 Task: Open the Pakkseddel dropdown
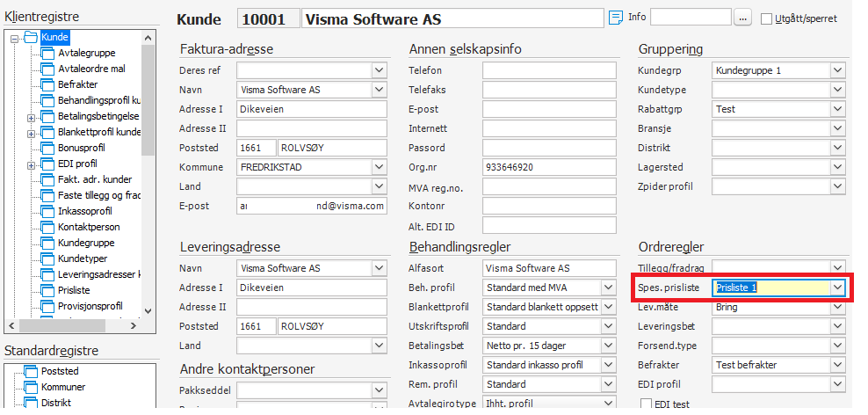coord(379,390)
